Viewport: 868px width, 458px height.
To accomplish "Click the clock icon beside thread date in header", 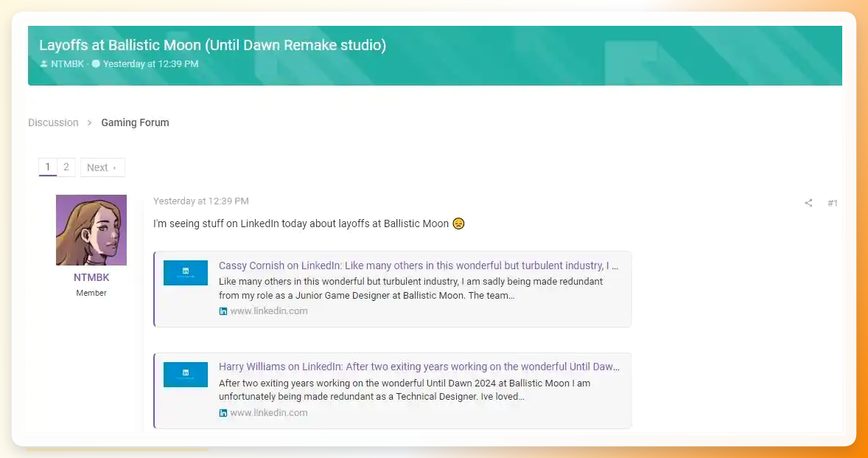I will pos(96,63).
